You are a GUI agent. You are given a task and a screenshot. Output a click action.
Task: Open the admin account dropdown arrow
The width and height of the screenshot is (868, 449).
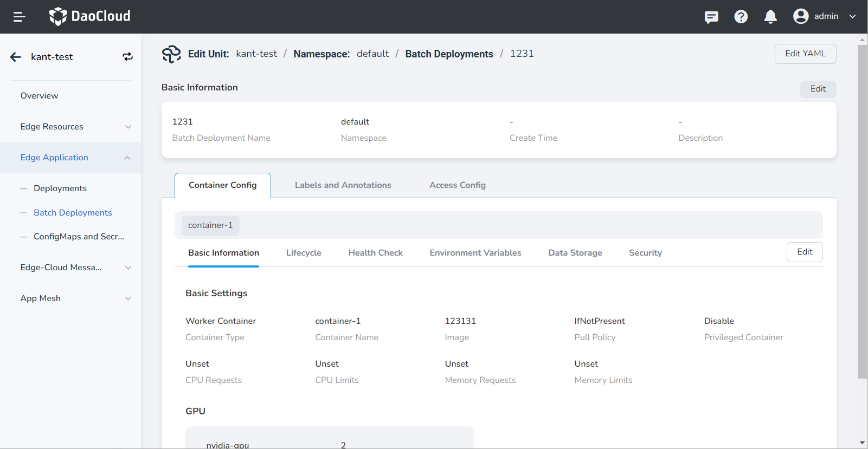pyautogui.click(x=852, y=16)
